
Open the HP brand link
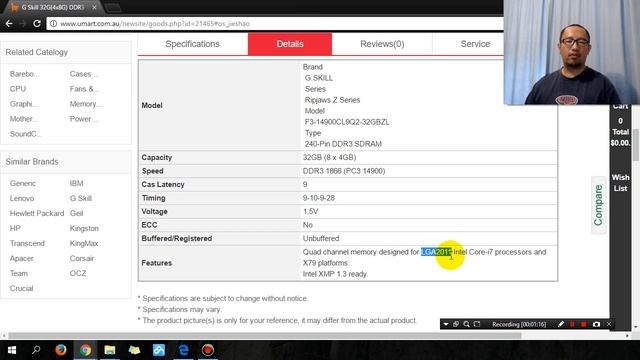15,228
